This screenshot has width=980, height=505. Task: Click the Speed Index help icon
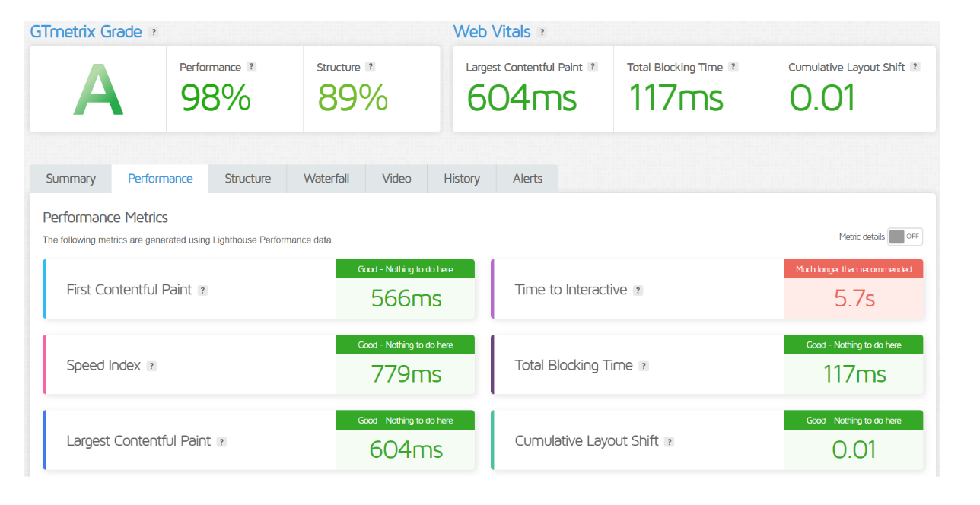(x=151, y=366)
